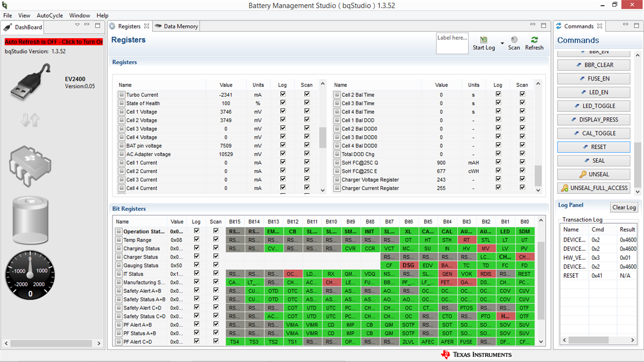Click right arrow of DashBoard horizontal scrollbar
Image resolution: width=644 pixels, height=362 pixels.
tap(99, 344)
